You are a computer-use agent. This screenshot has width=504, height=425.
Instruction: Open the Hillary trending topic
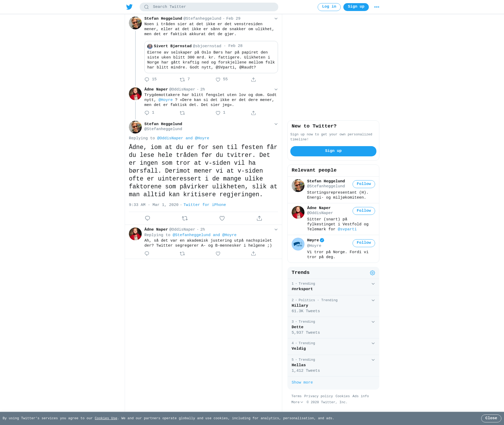333,306
